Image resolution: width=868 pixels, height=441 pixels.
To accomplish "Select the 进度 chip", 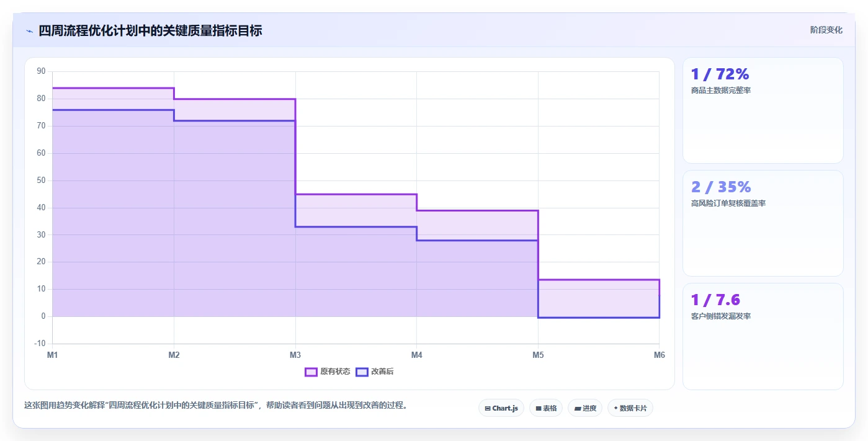I will point(585,408).
